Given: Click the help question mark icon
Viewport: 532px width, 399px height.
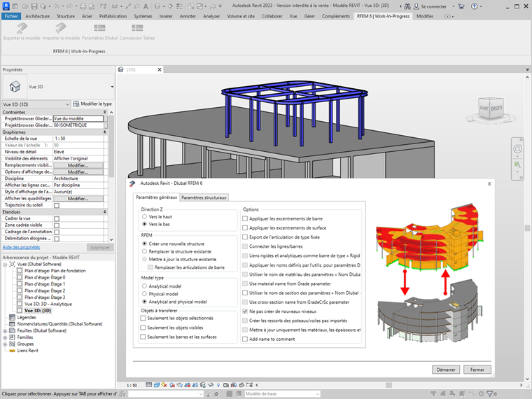Looking at the screenshot, I should tap(475, 6).
